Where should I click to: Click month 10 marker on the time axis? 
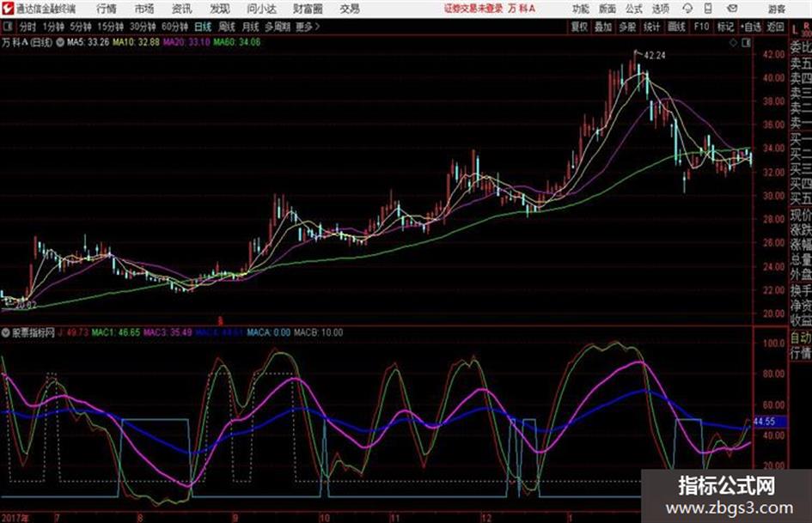(x=325, y=518)
